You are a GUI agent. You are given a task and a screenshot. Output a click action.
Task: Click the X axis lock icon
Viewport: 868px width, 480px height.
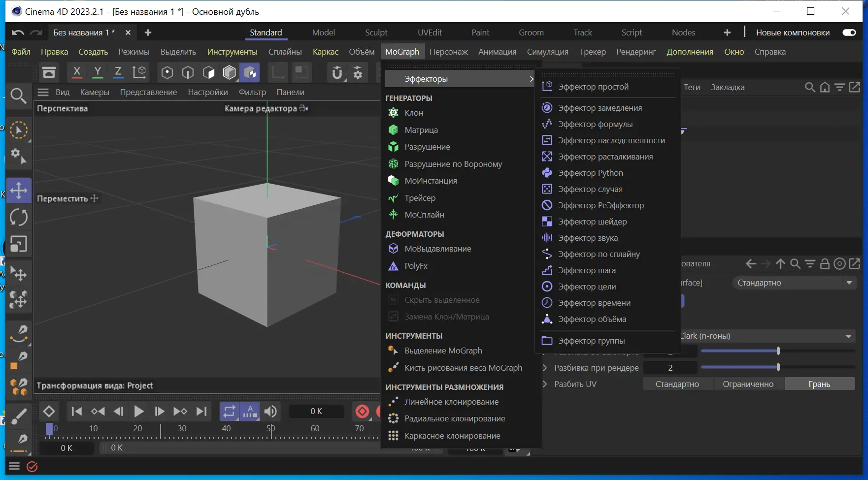coord(77,72)
